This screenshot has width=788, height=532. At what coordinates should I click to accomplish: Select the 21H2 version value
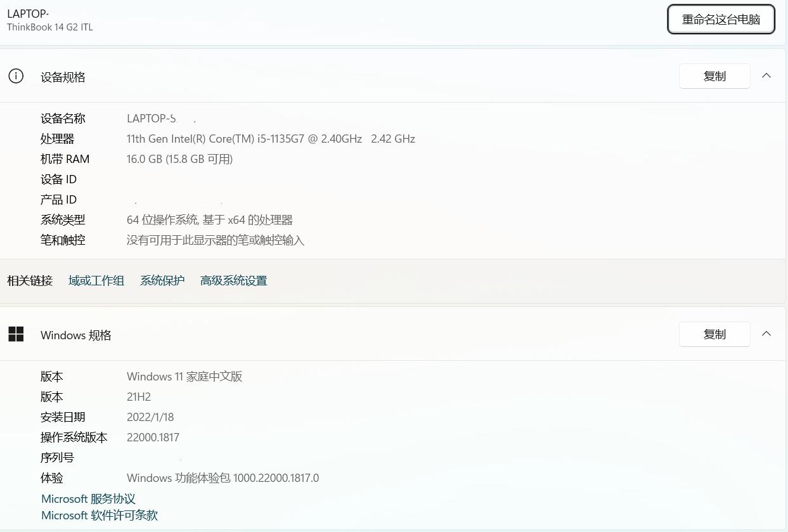click(x=139, y=397)
